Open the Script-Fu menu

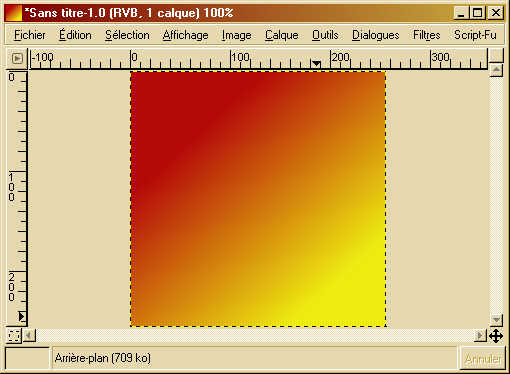475,35
